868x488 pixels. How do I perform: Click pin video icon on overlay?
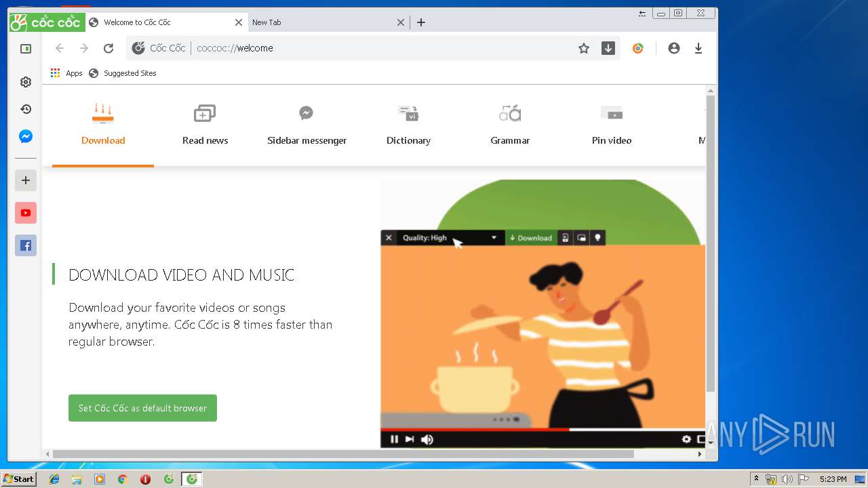(581, 238)
